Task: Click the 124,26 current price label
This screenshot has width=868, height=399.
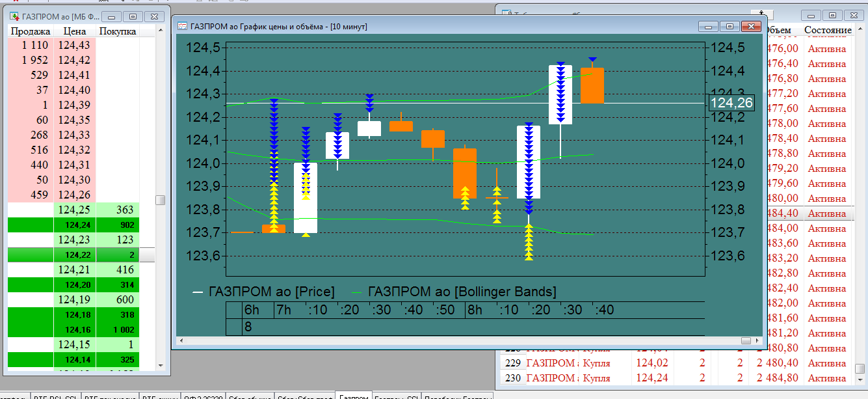Action: pyautogui.click(x=731, y=103)
